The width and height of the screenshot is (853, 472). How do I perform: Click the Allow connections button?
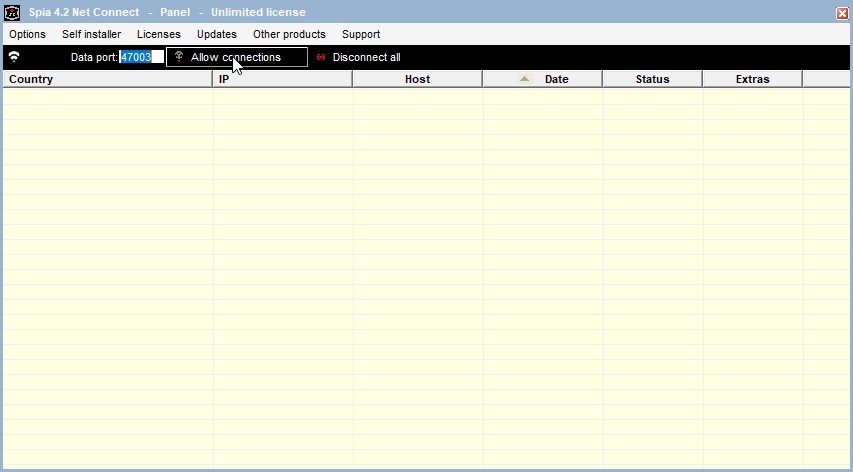click(237, 57)
